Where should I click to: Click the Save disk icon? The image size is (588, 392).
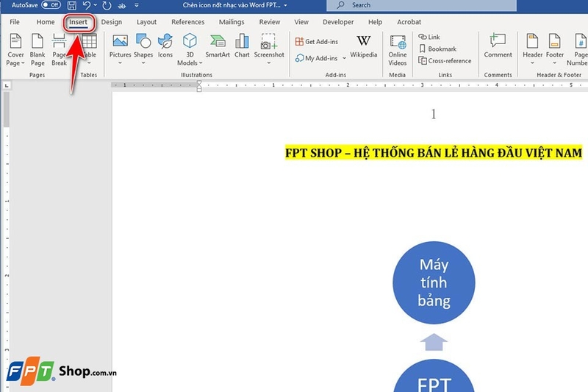point(71,5)
